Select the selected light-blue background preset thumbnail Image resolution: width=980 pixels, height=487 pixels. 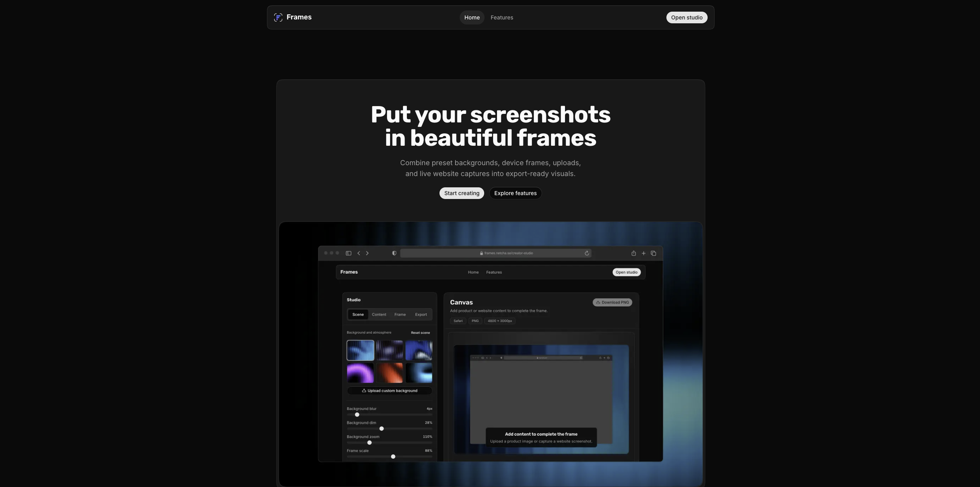(361, 351)
